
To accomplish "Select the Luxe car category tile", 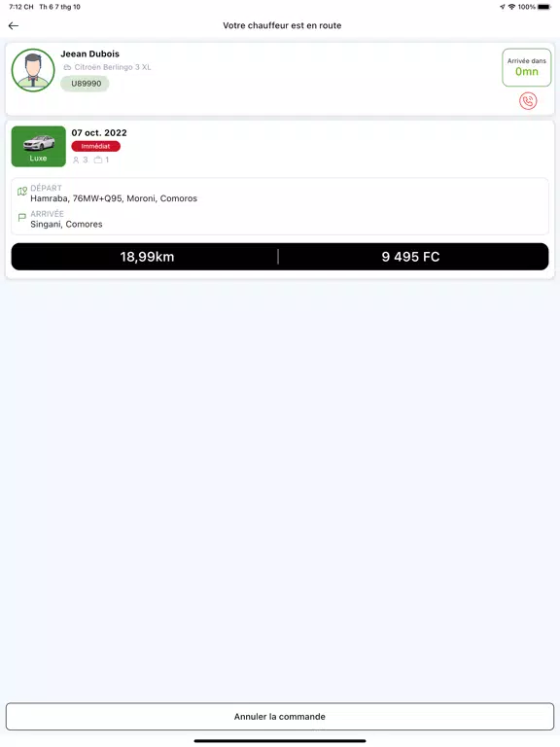I will pyautogui.click(x=39, y=146).
